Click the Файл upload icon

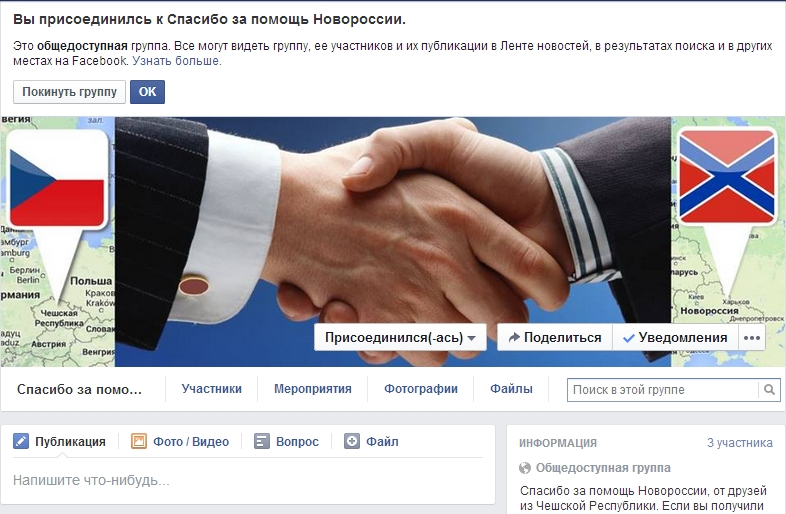coord(352,441)
